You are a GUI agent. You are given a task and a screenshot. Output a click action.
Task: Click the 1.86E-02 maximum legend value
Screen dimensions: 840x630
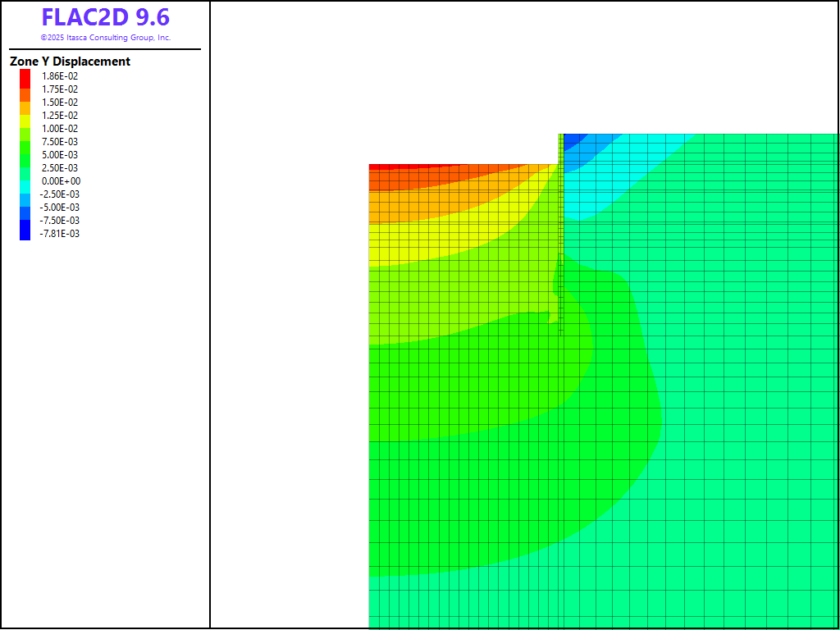click(60, 76)
